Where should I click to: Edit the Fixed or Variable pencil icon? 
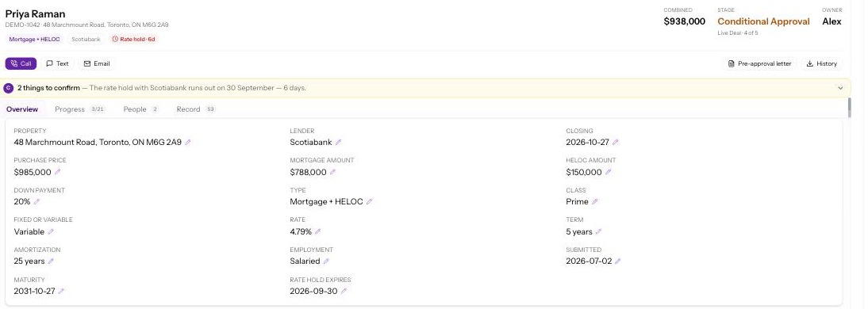50,231
